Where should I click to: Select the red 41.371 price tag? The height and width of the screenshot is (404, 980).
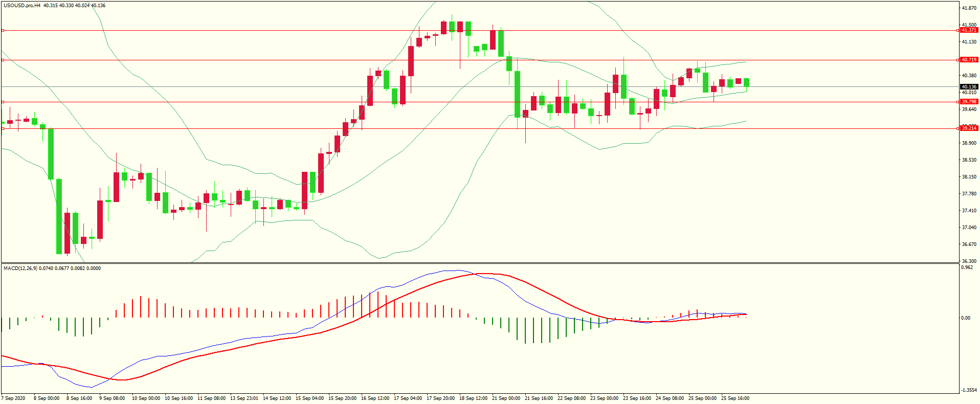(969, 30)
